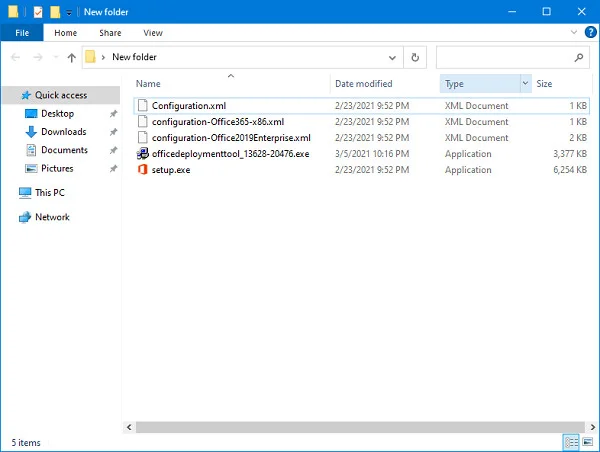
Task: Click the pin icon next to Desktop
Action: click(x=113, y=114)
